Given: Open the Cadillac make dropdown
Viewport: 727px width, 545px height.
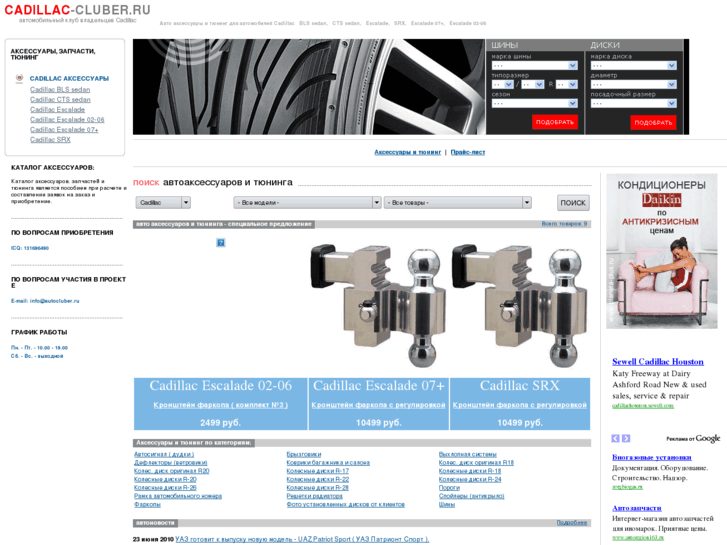Looking at the screenshot, I should tap(163, 203).
